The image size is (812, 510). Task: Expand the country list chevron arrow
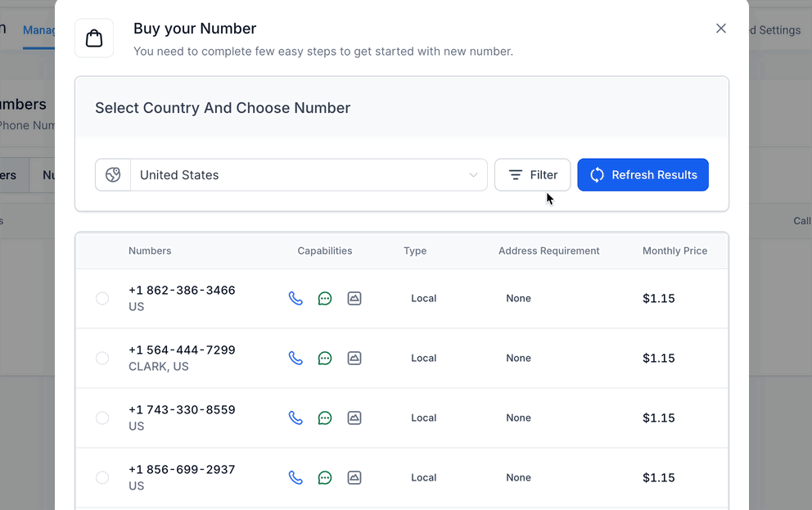pos(473,175)
